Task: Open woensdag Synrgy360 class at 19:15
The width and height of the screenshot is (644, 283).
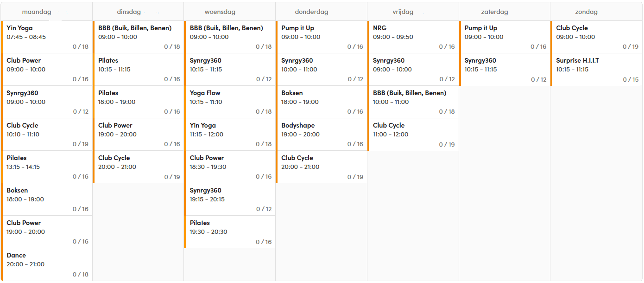Action: click(x=230, y=199)
